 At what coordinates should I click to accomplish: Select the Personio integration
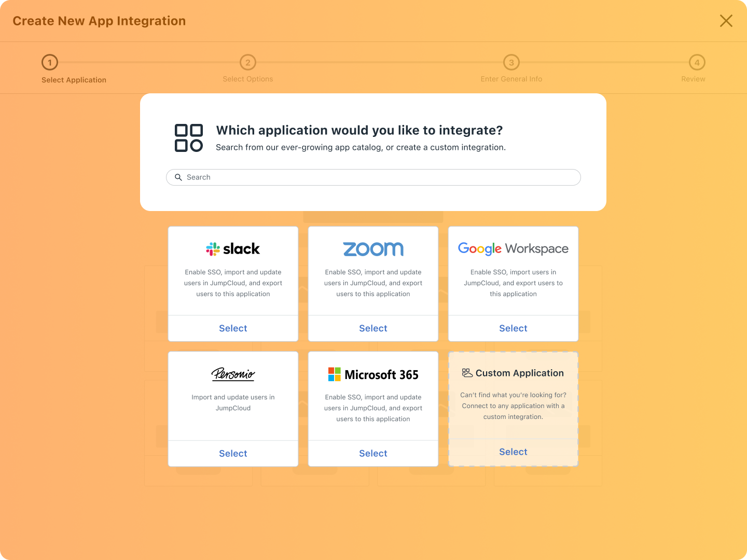(x=233, y=453)
